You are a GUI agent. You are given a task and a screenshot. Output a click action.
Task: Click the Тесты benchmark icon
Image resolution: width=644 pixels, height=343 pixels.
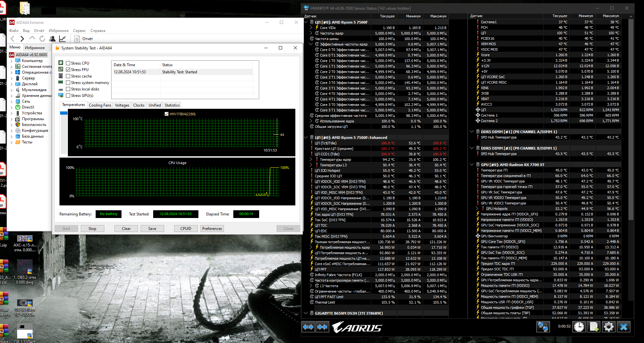[x=18, y=142]
